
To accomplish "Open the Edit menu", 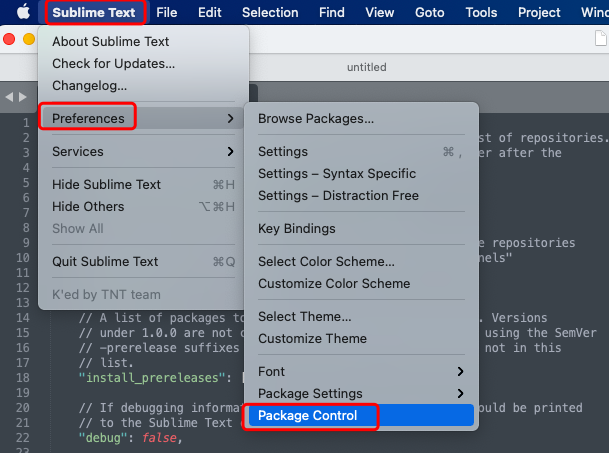I will coord(209,12).
